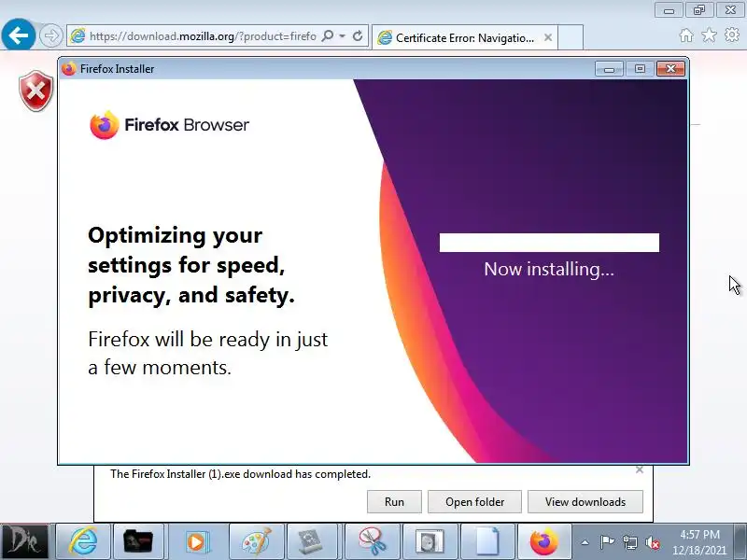Image resolution: width=747 pixels, height=560 pixels.
Task: Open Internet Explorer from the taskbar
Action: [83, 541]
